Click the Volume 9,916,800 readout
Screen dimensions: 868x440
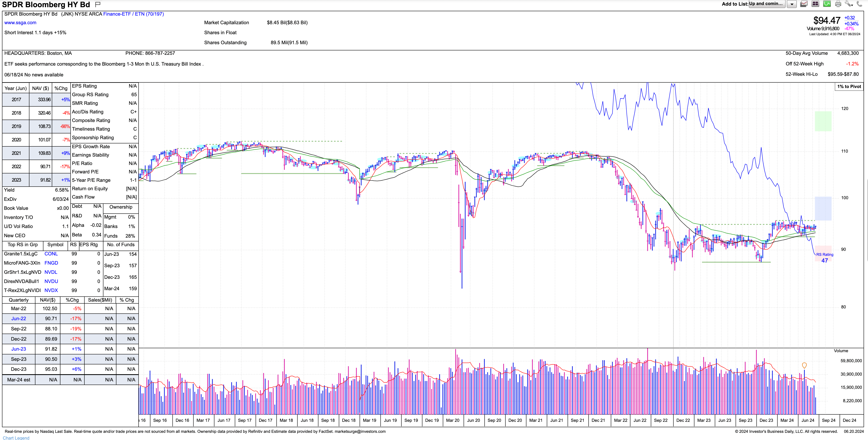tap(823, 29)
